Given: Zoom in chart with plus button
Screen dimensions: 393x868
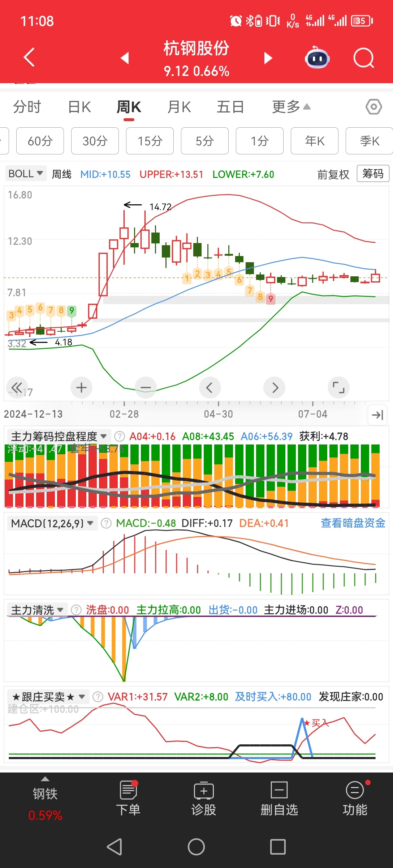Looking at the screenshot, I should pos(81,387).
